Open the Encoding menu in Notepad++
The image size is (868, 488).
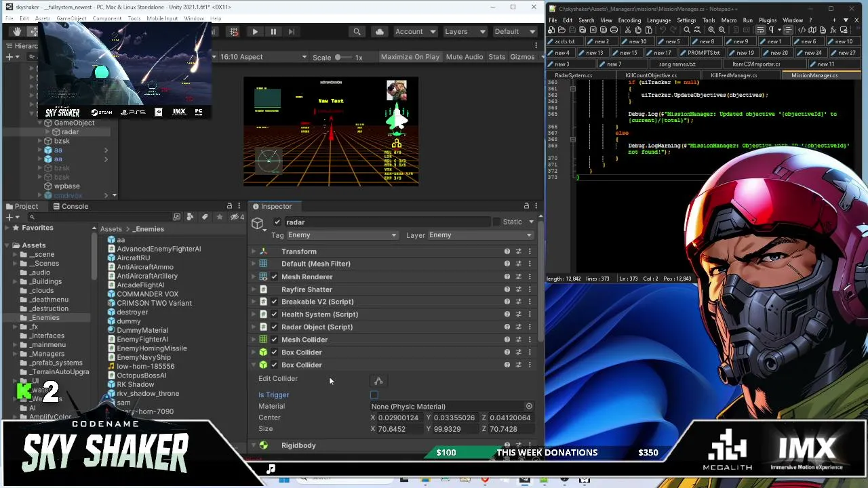pos(629,20)
